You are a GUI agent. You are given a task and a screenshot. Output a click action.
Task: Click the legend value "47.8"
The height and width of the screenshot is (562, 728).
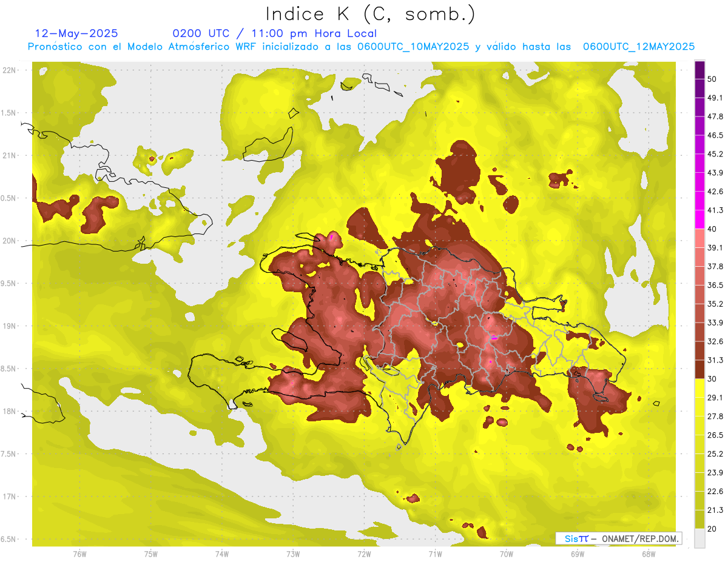pyautogui.click(x=715, y=116)
